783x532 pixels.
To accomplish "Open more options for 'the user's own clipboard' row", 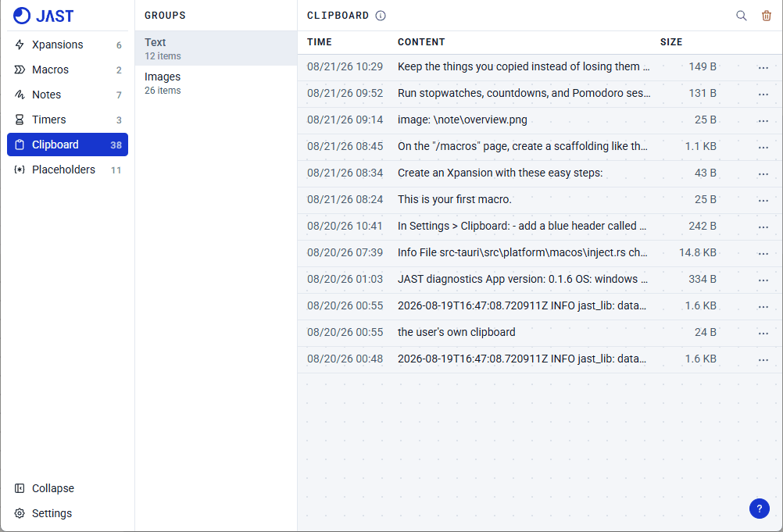I will [763, 333].
